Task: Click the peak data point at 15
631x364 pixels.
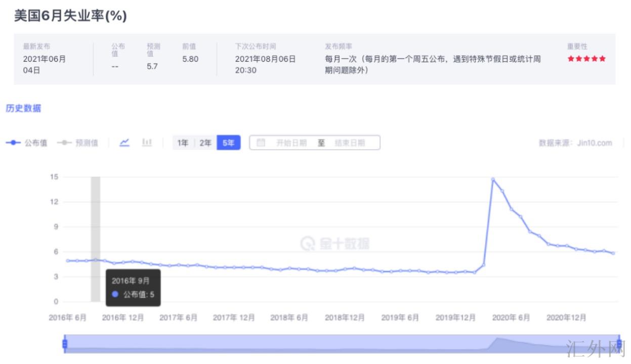Action: point(493,179)
